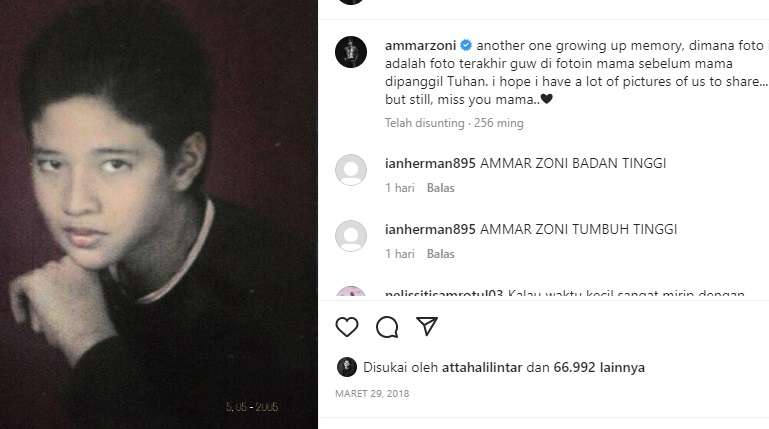
Task: Open attahalilintar profile from likes
Action: [475, 367]
